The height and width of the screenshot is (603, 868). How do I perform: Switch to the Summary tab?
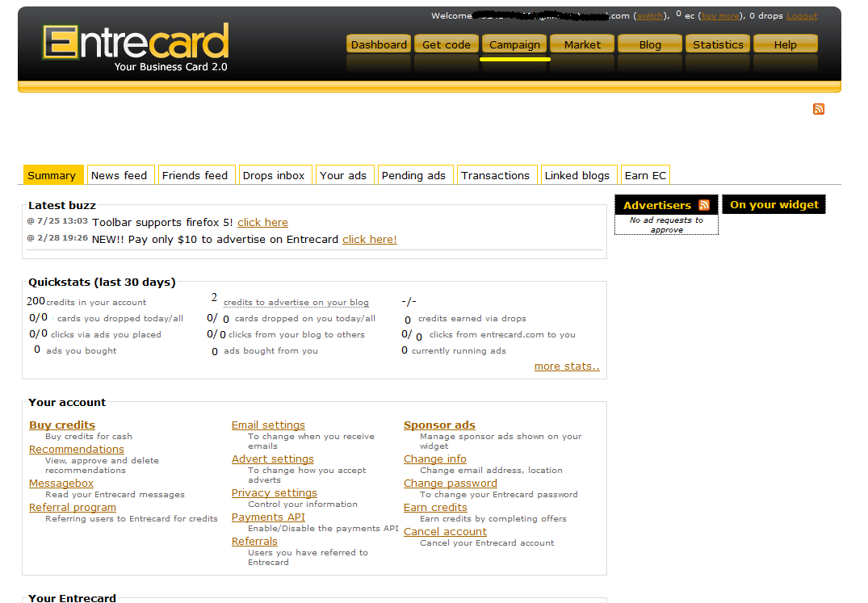pos(52,175)
